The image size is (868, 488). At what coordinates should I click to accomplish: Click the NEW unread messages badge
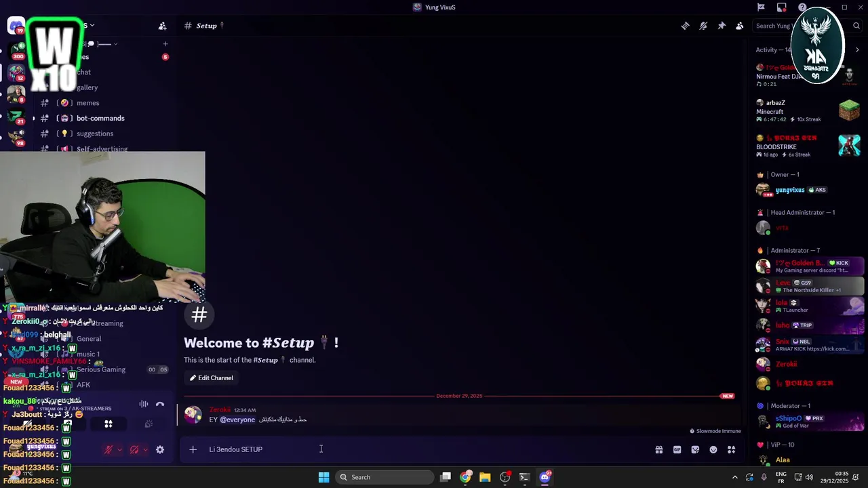728,396
